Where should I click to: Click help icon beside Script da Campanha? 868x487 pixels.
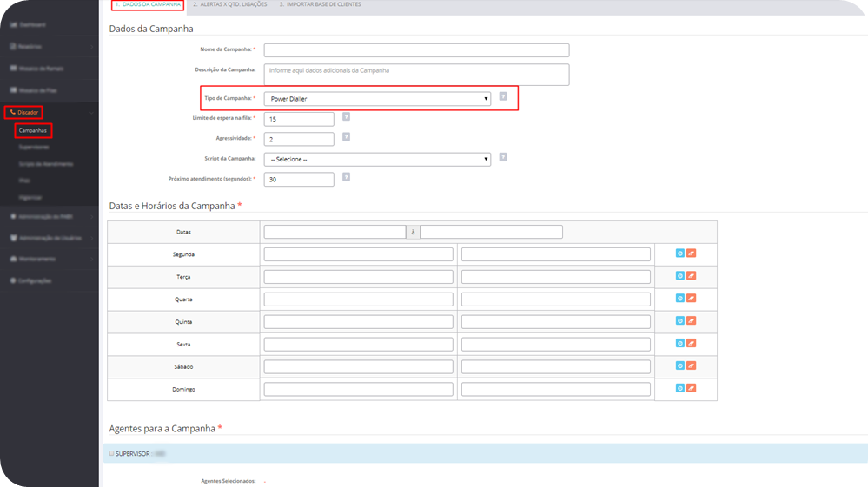(503, 157)
